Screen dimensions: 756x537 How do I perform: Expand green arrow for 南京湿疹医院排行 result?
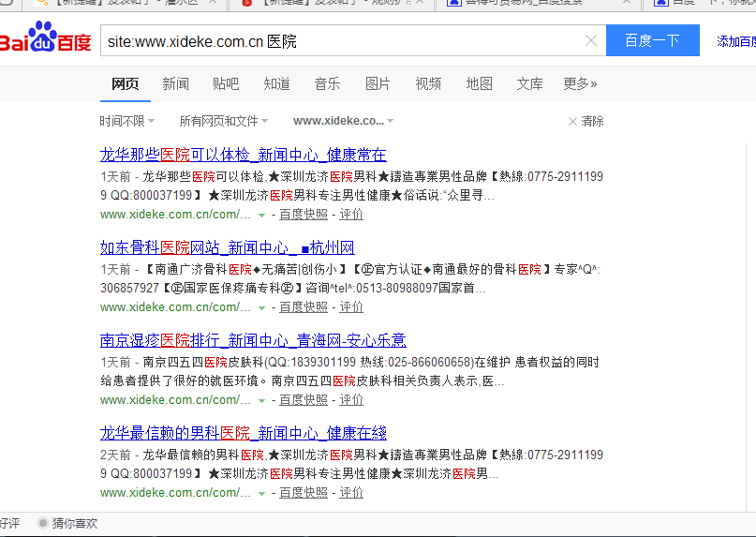coord(261,400)
